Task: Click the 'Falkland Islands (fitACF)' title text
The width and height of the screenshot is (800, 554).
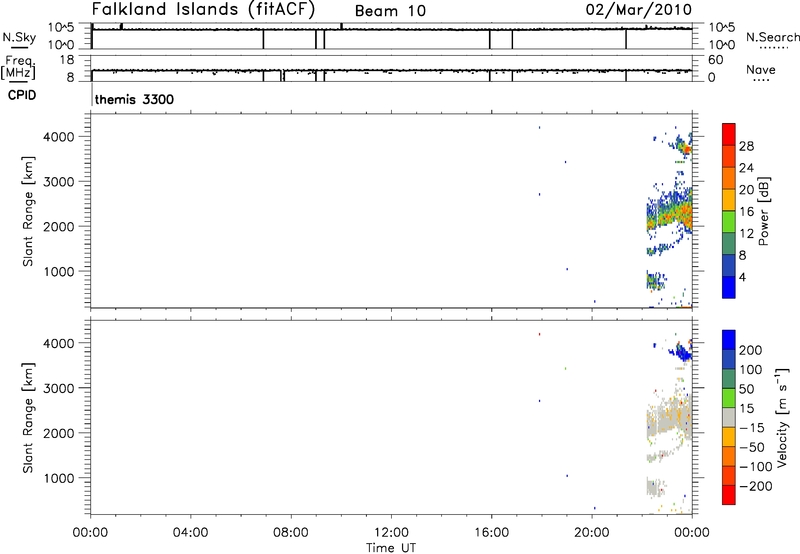Action: click(x=203, y=9)
